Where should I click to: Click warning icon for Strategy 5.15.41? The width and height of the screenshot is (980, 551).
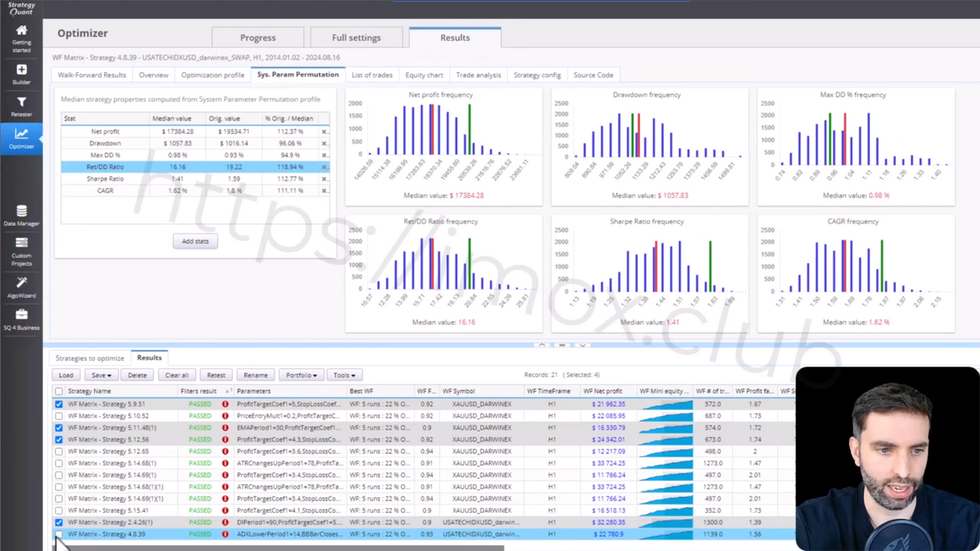pyautogui.click(x=225, y=510)
